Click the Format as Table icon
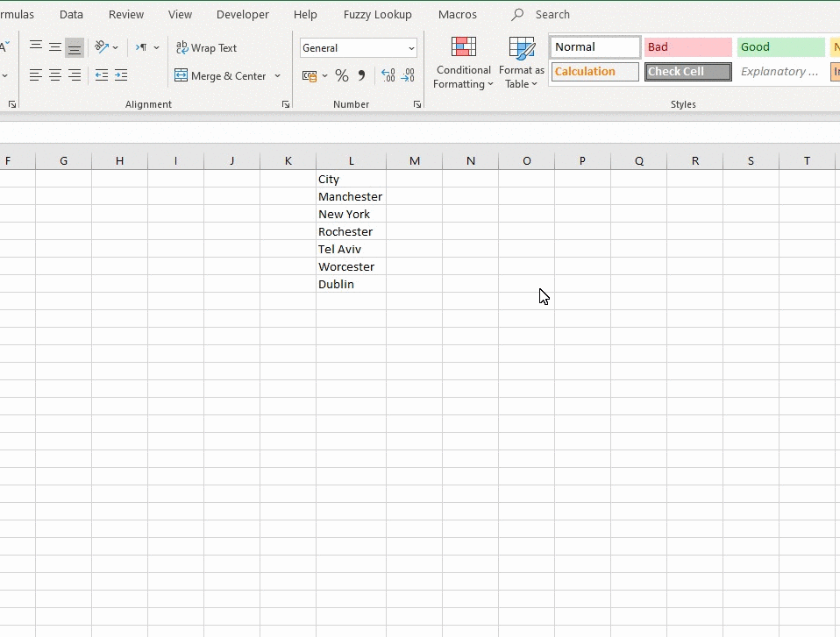This screenshot has height=637, width=840. tap(522, 63)
